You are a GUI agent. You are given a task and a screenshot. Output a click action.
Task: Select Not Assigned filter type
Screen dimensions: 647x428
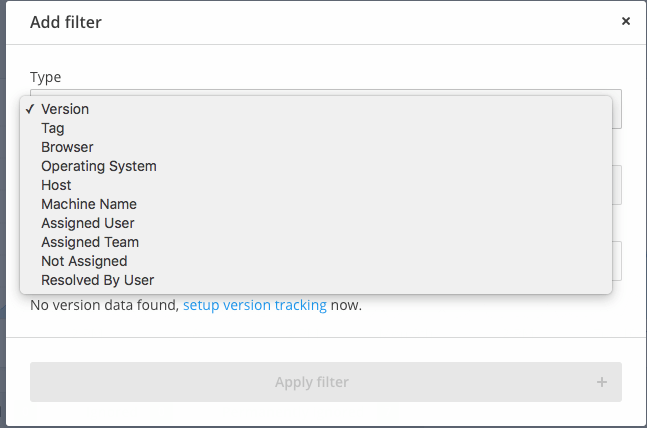[84, 261]
